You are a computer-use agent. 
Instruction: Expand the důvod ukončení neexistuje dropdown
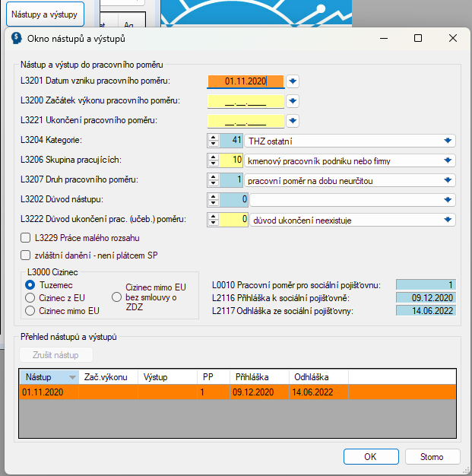tap(448, 220)
